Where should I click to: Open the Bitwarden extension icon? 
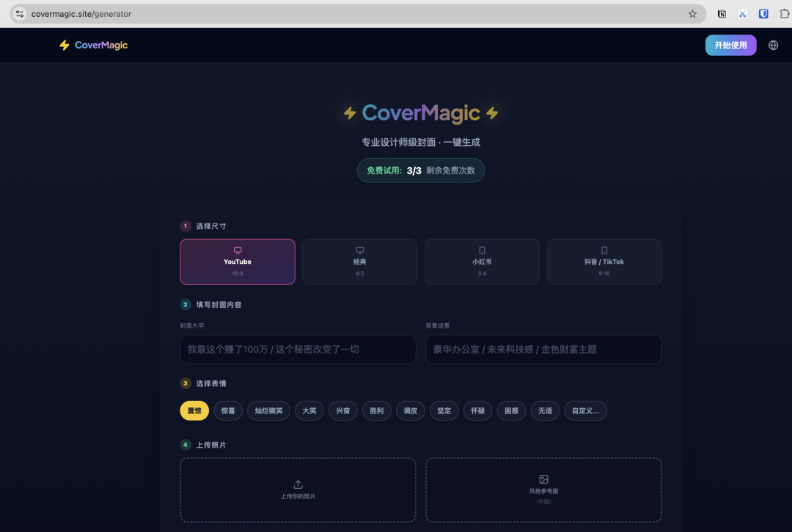tap(763, 14)
